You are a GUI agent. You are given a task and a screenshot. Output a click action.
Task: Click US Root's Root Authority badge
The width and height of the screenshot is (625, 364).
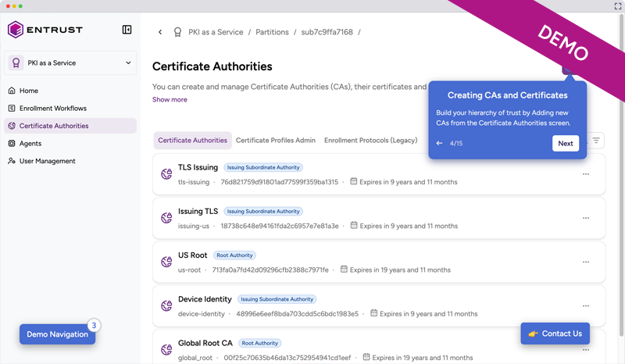click(234, 255)
